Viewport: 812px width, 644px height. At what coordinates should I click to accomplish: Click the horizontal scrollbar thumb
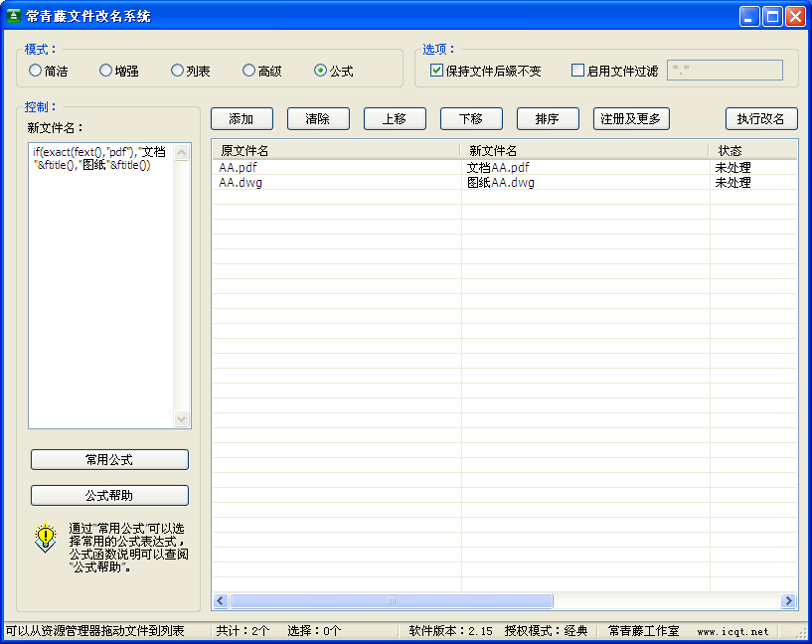click(x=392, y=600)
